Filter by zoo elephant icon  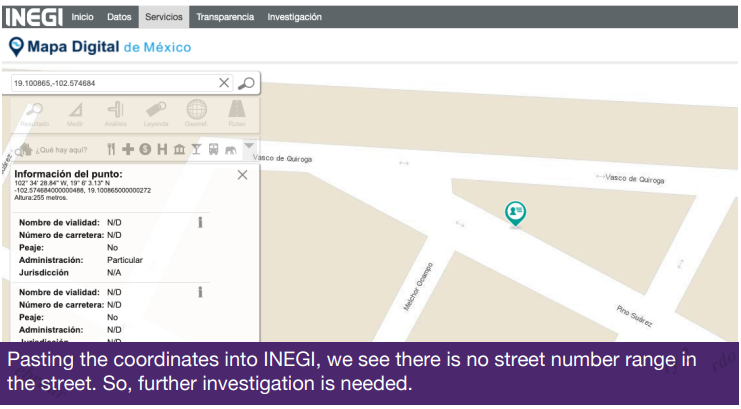coord(231,150)
